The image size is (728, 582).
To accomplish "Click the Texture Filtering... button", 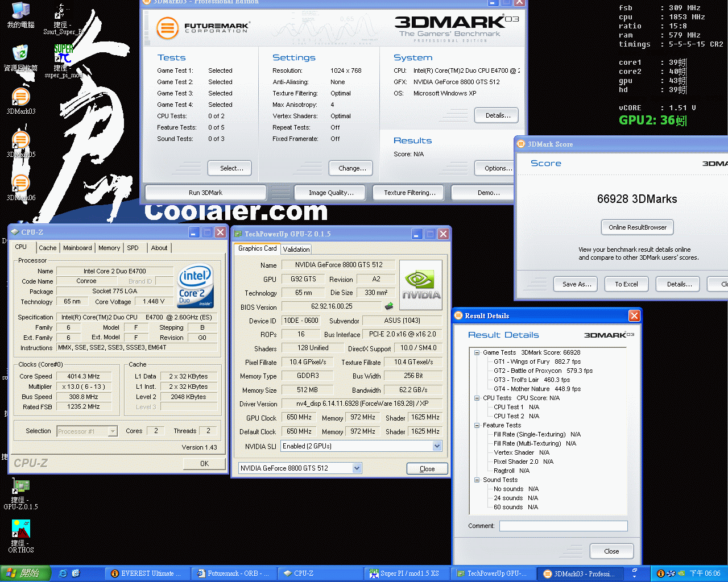I will click(409, 193).
